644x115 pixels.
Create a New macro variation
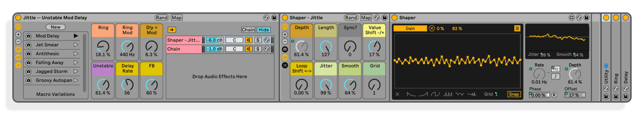point(56,27)
